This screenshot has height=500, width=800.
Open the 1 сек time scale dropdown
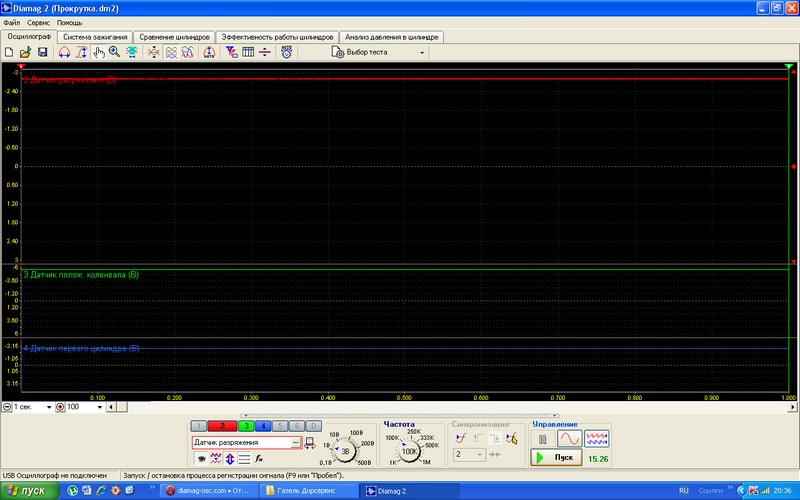click(x=49, y=407)
